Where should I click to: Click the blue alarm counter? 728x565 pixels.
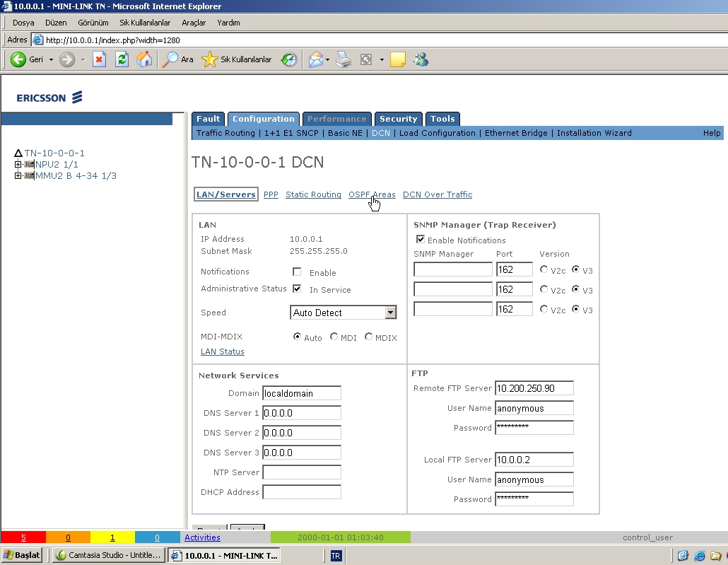click(x=157, y=537)
